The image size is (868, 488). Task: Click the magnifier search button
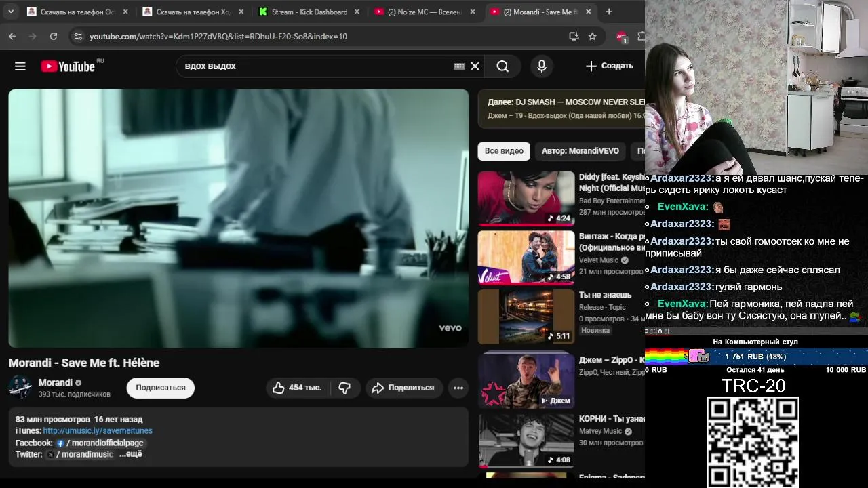(502, 66)
